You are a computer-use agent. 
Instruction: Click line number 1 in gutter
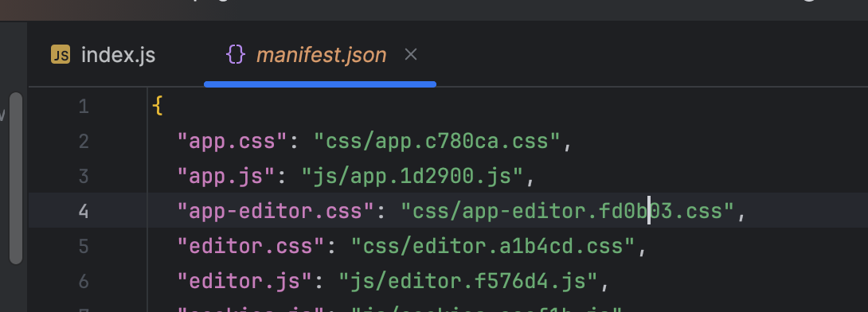pyautogui.click(x=84, y=106)
